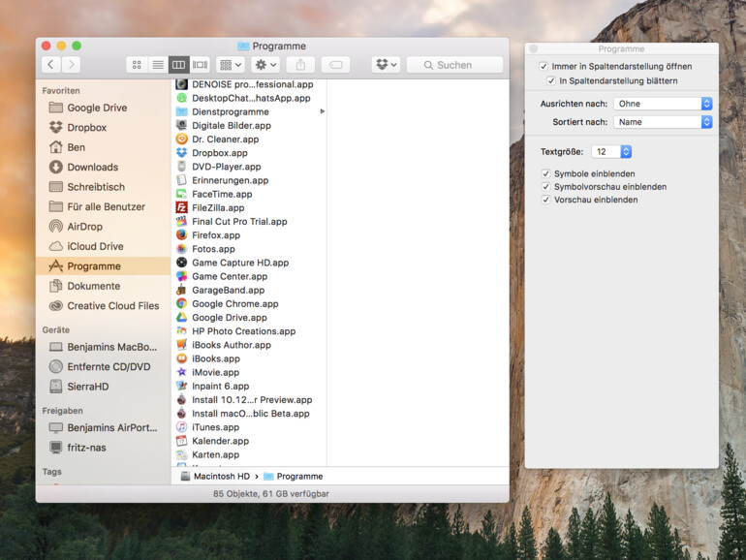The width and height of the screenshot is (746, 560).
Task: Click the Suchen search field
Action: click(454, 65)
